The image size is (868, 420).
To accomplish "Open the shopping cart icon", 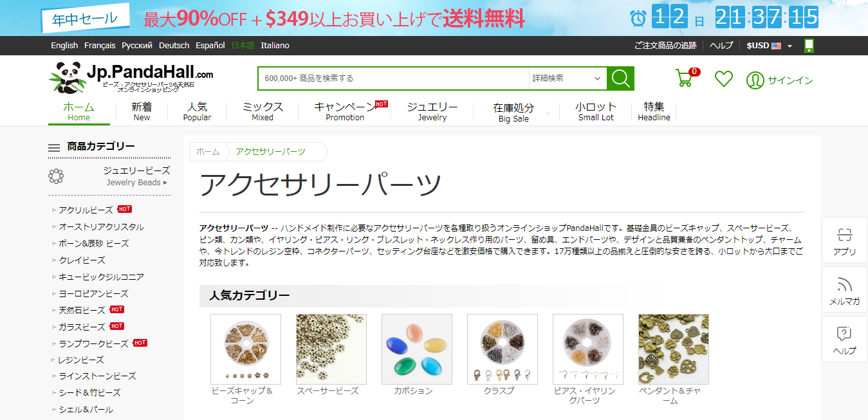I will (x=685, y=78).
